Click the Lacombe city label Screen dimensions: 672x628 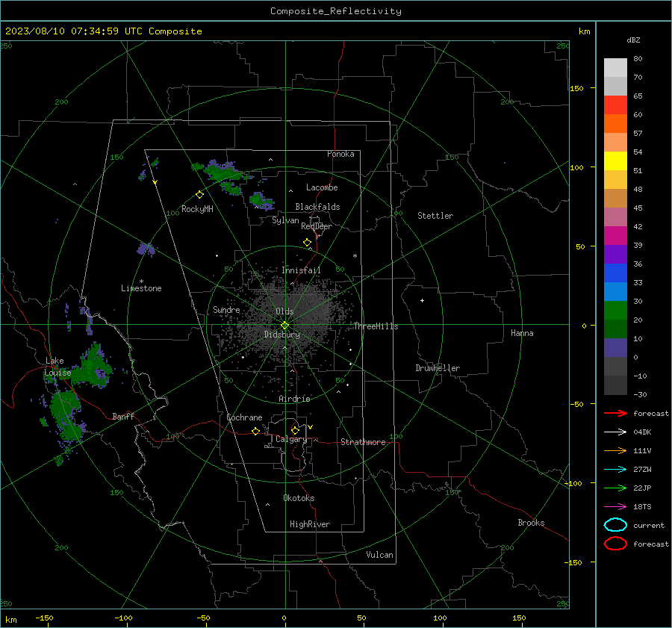point(322,187)
